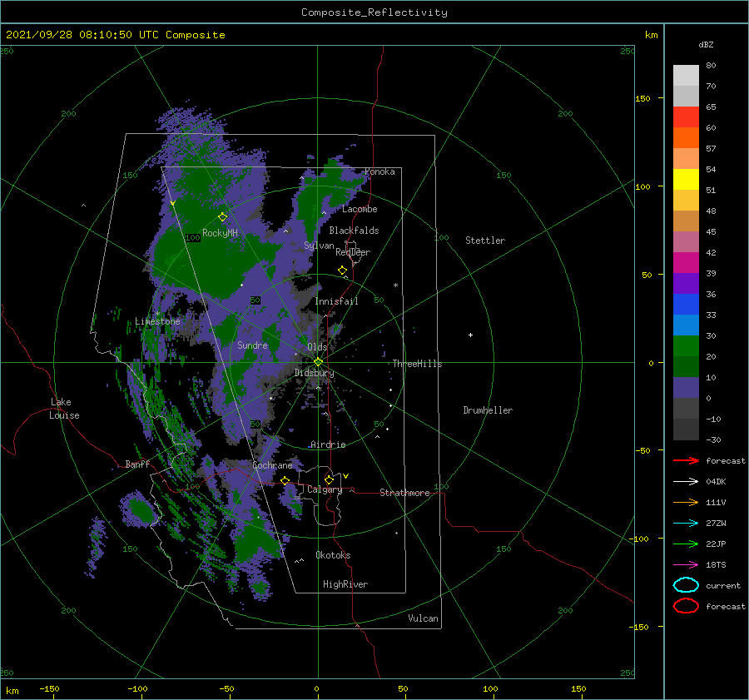Click the white plus marker east of ThreeHills

pyautogui.click(x=470, y=335)
